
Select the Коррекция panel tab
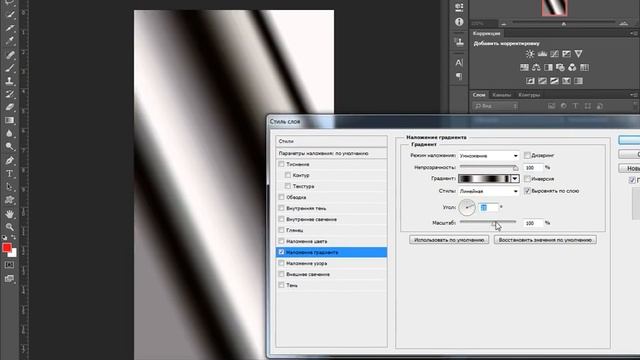click(x=487, y=33)
